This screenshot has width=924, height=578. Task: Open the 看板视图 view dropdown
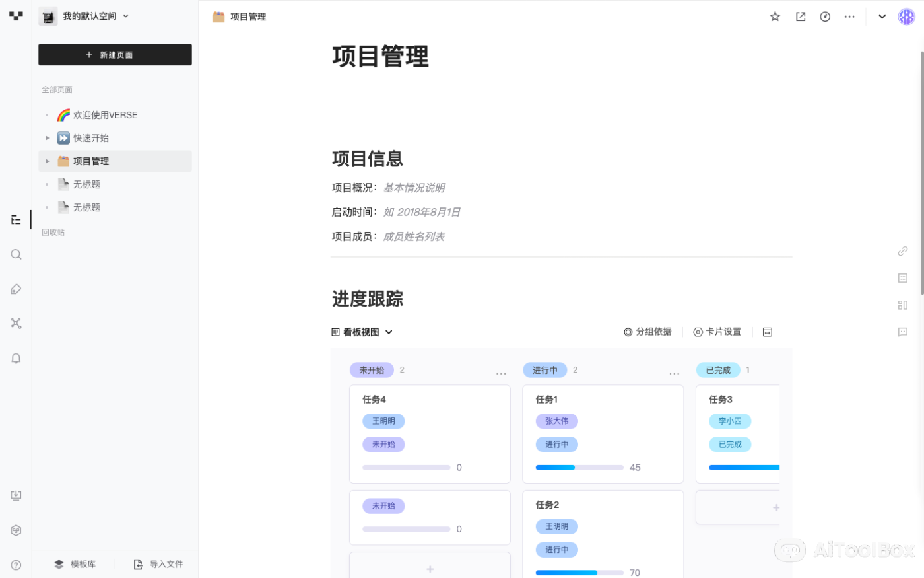362,332
